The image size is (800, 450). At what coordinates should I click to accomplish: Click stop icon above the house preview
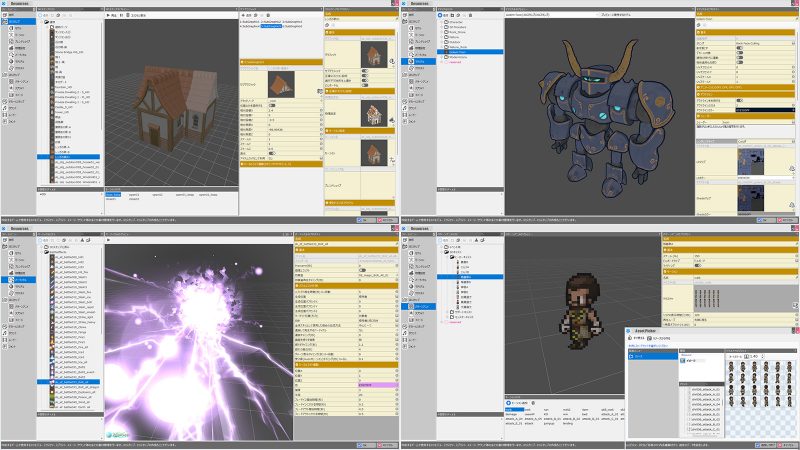pos(120,17)
